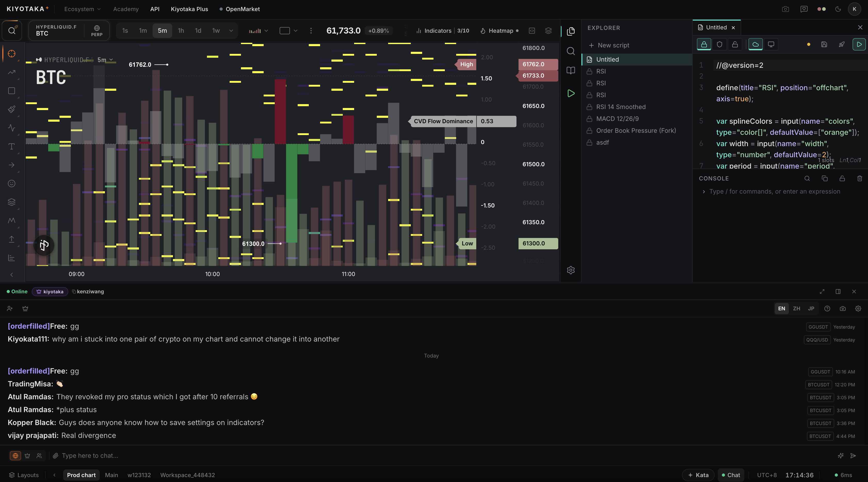Open the 5m interval dropdown on chart legend

105,60
